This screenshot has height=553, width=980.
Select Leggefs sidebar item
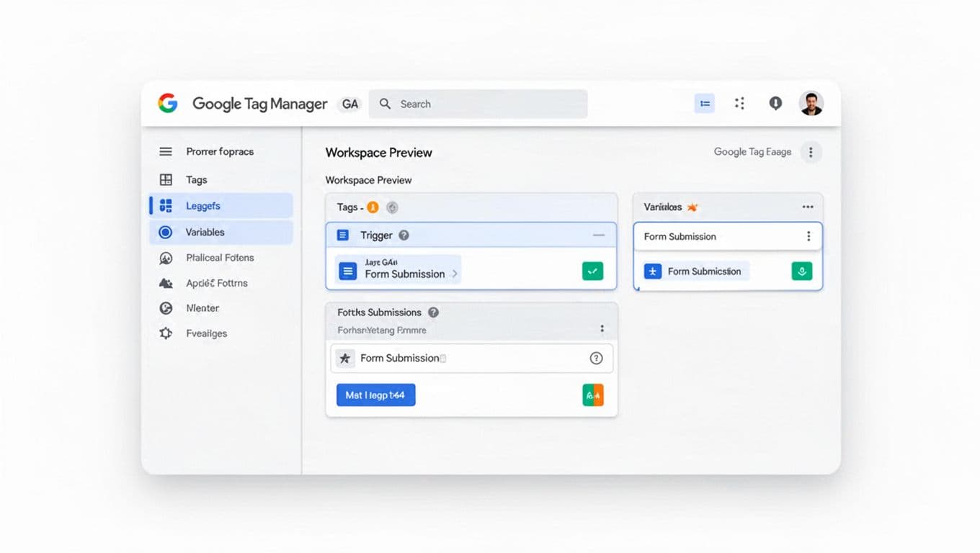pyautogui.click(x=221, y=206)
